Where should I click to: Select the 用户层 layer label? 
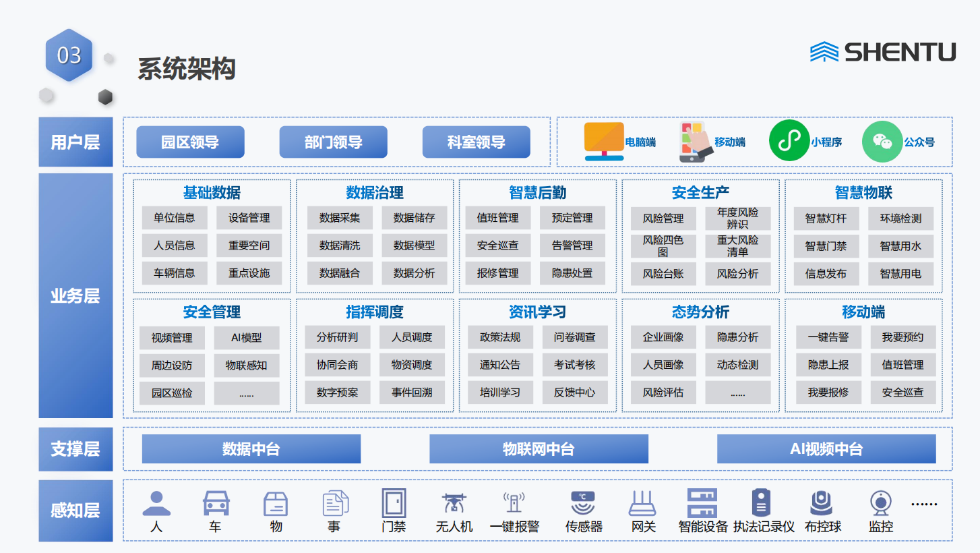point(75,142)
